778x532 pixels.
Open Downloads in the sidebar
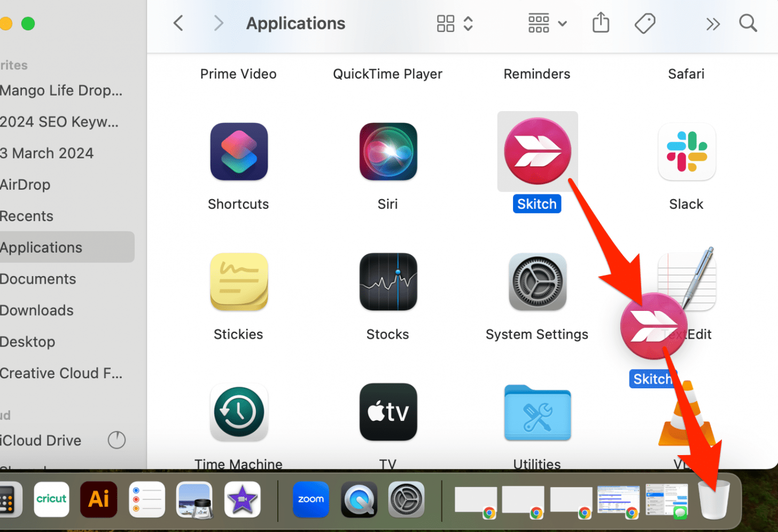click(x=37, y=310)
